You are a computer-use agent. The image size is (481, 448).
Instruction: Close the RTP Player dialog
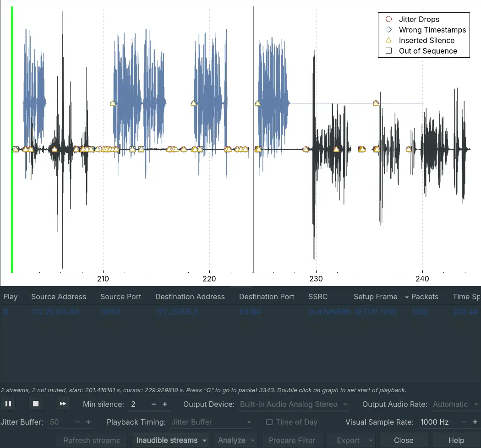[x=404, y=440]
